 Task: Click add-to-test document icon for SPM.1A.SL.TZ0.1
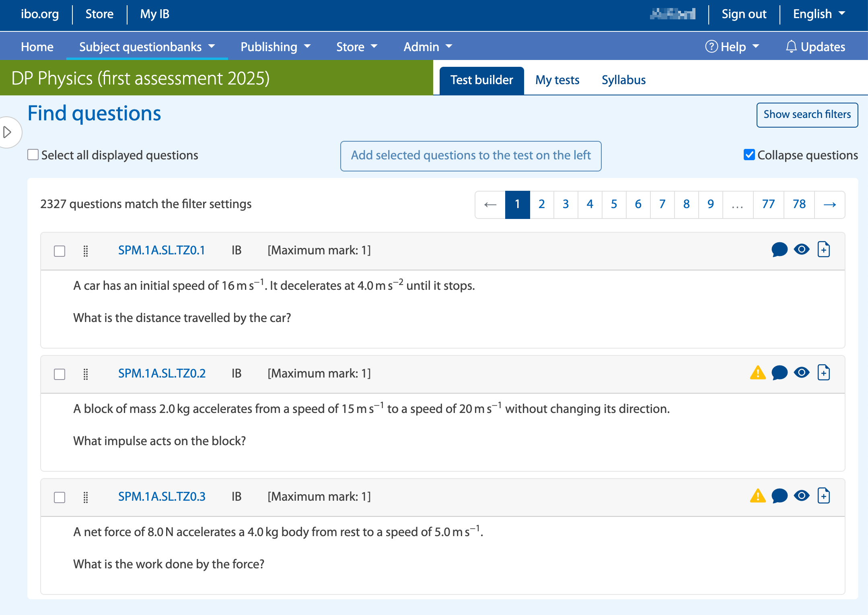(x=823, y=250)
